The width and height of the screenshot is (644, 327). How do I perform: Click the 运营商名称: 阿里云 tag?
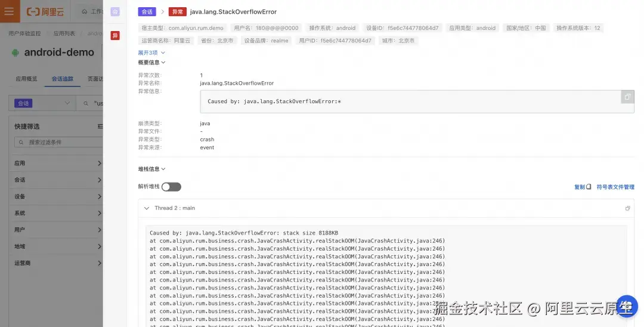166,41
